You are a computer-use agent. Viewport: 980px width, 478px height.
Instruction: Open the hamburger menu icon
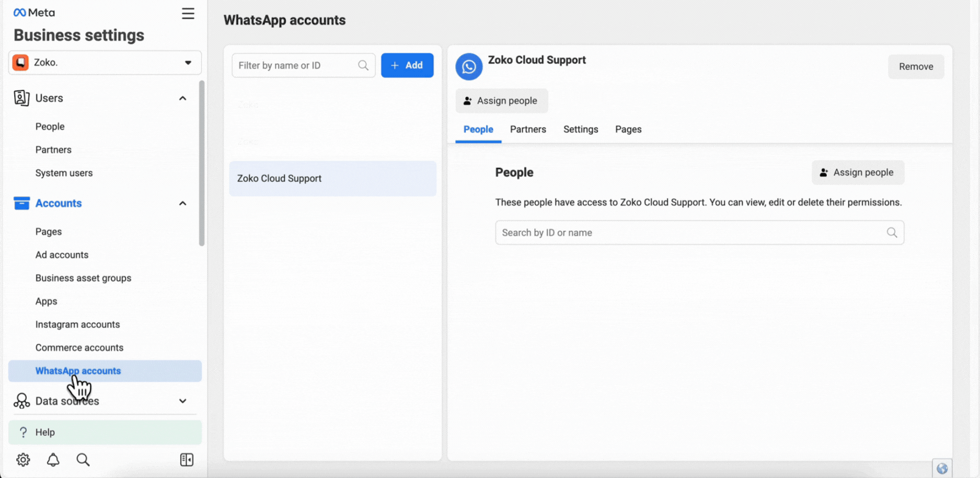(188, 14)
